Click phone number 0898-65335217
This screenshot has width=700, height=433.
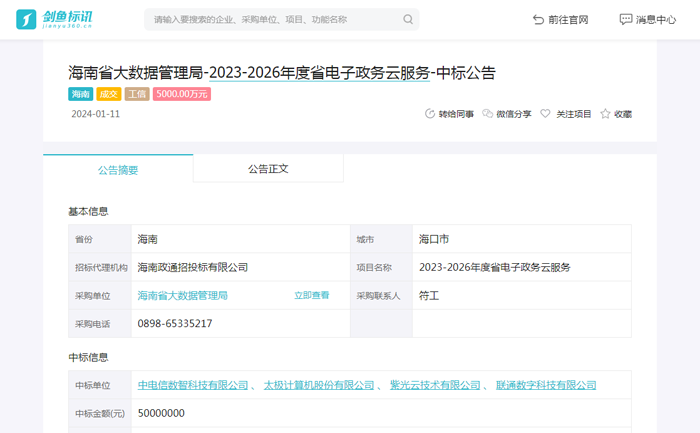coord(175,324)
